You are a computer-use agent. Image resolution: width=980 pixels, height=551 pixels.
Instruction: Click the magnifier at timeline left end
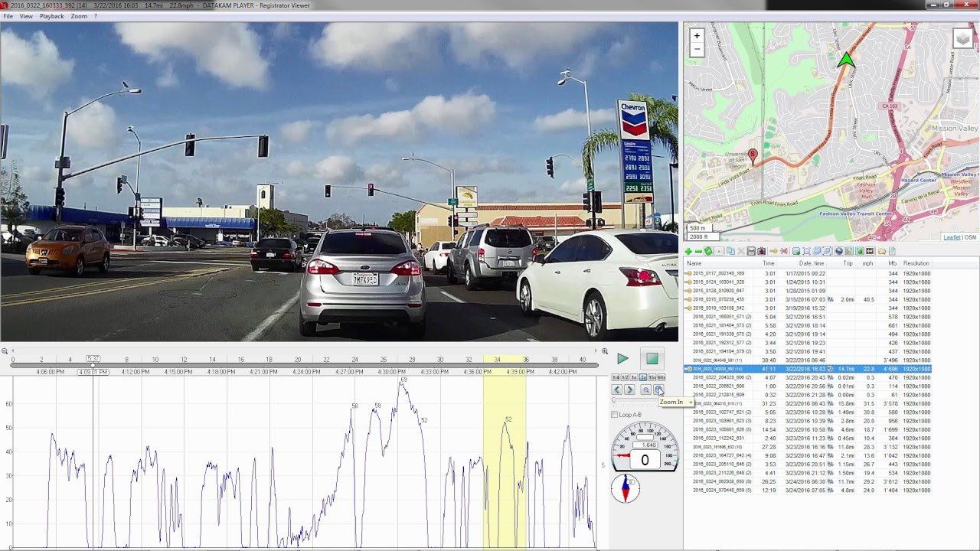click(4, 351)
